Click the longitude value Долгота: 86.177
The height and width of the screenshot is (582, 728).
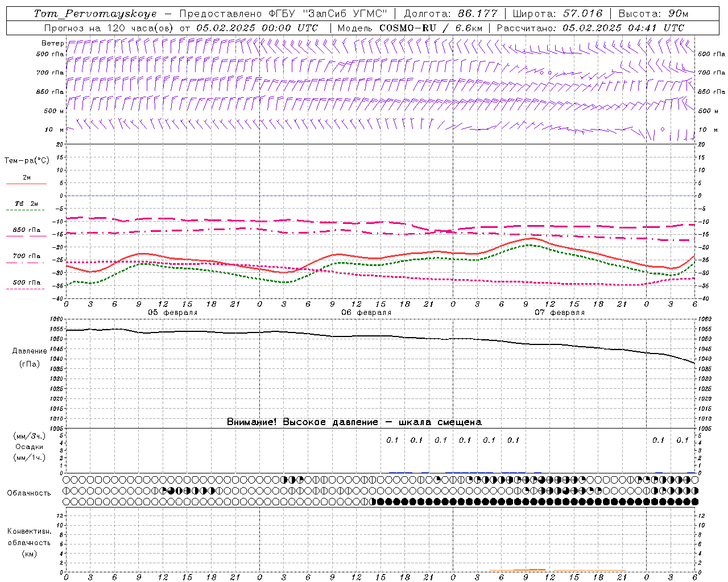pos(450,14)
